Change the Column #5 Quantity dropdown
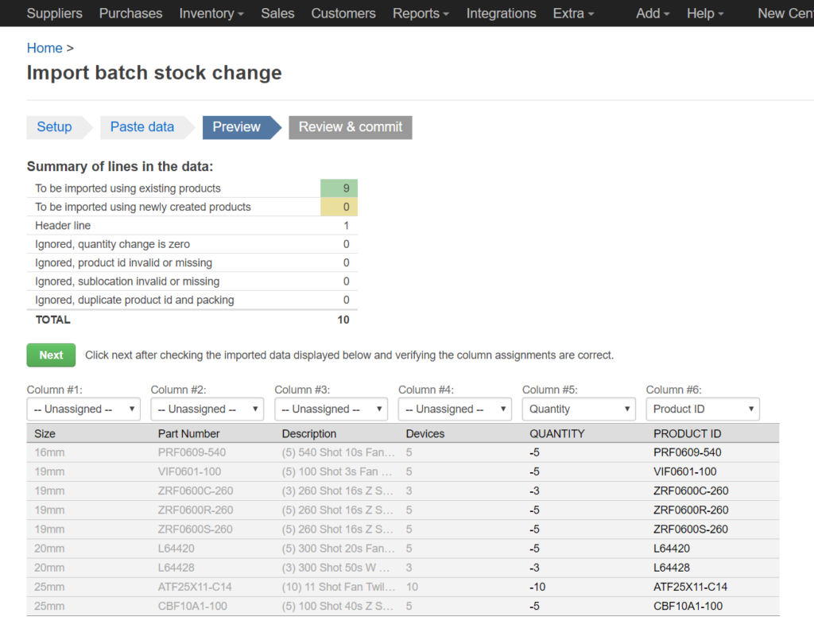 pyautogui.click(x=579, y=409)
